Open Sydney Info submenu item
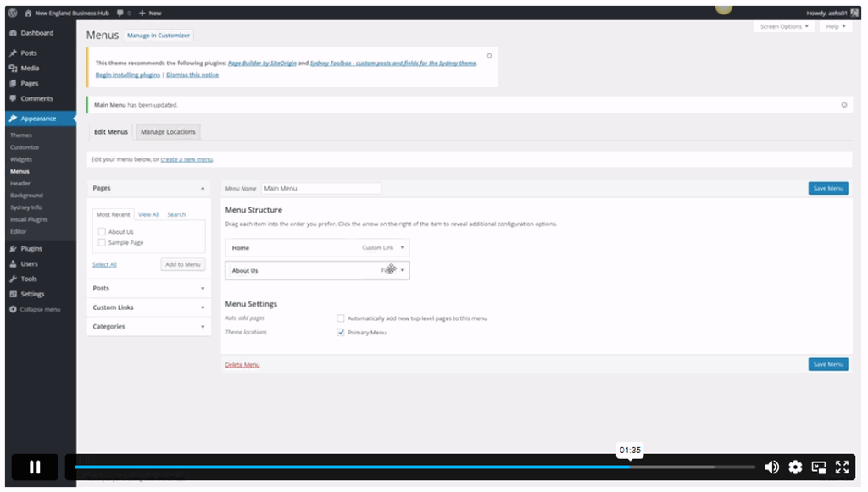The width and height of the screenshot is (868, 492). click(x=25, y=207)
